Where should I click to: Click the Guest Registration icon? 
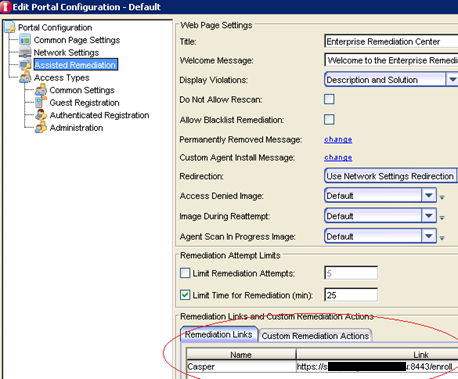coord(41,103)
